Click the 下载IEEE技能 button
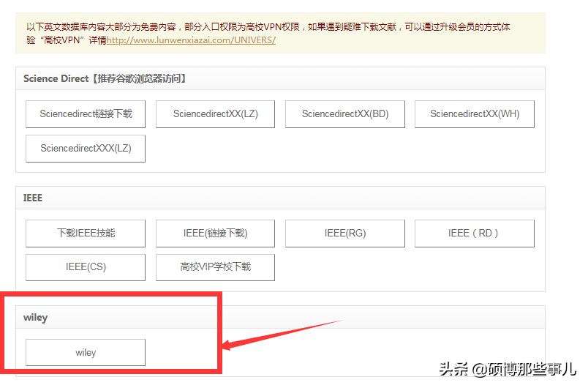Viewport: 588px width, 388px height. point(86,234)
